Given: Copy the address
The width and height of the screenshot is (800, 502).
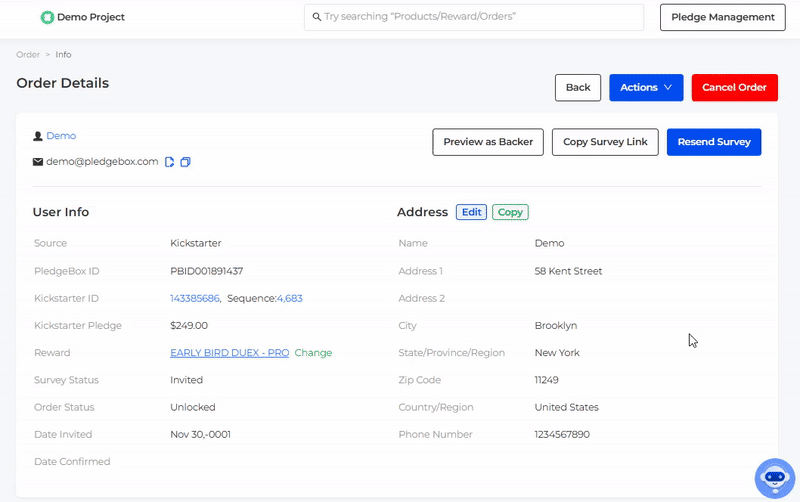Looking at the screenshot, I should (x=510, y=212).
